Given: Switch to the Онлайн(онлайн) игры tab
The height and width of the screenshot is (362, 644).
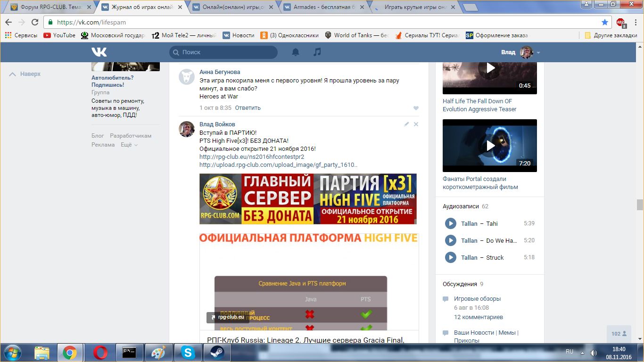Looking at the screenshot, I should tap(233, 7).
